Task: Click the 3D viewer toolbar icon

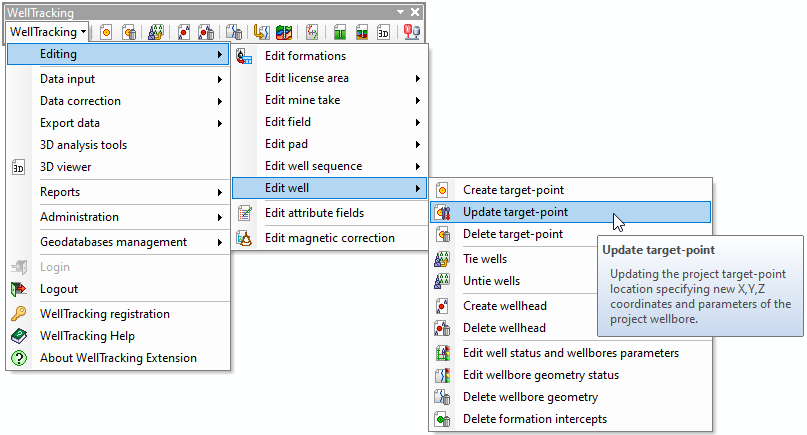Action: coord(383,32)
